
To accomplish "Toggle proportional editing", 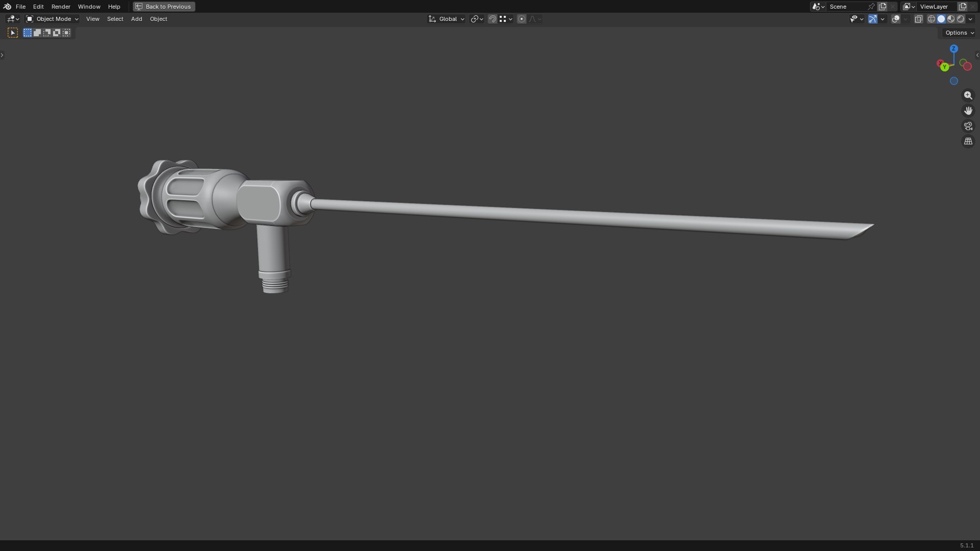I will (522, 19).
